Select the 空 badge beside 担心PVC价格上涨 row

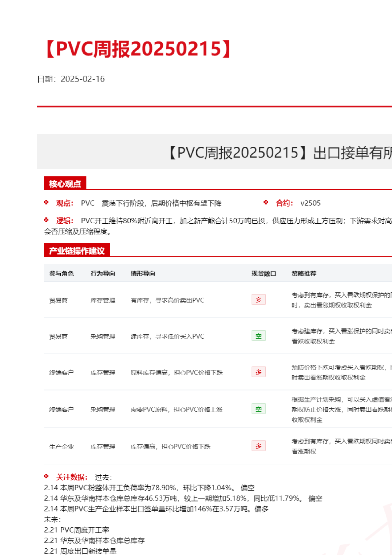click(x=258, y=409)
